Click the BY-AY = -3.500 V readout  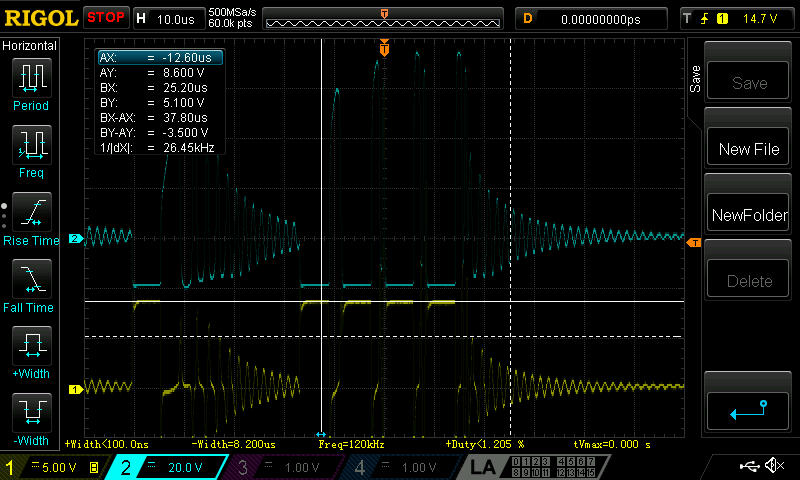pos(154,133)
